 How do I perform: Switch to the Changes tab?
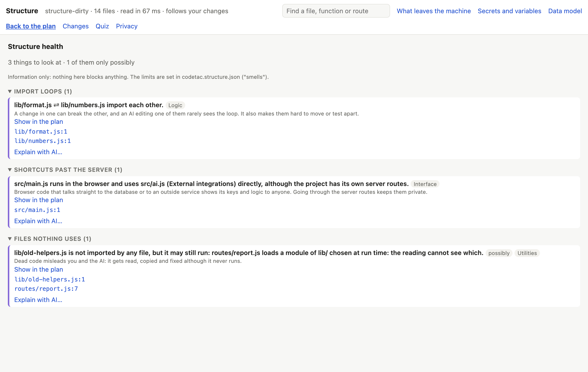76,26
